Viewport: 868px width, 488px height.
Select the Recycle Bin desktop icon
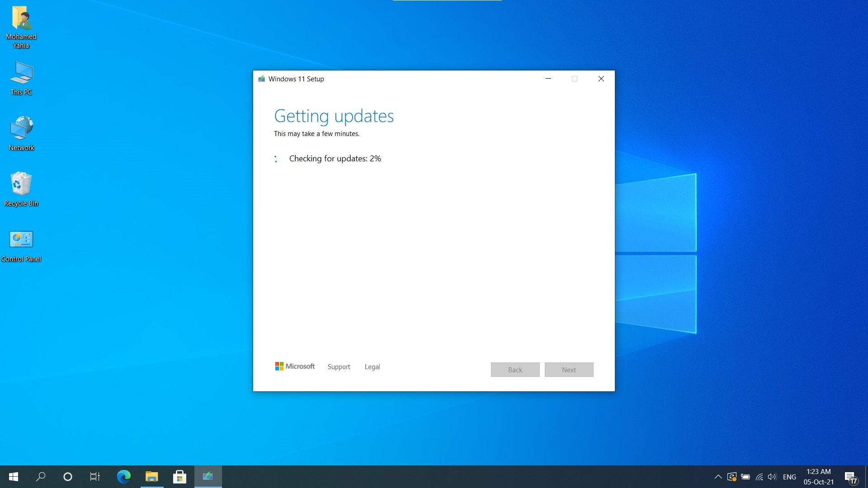click(21, 189)
